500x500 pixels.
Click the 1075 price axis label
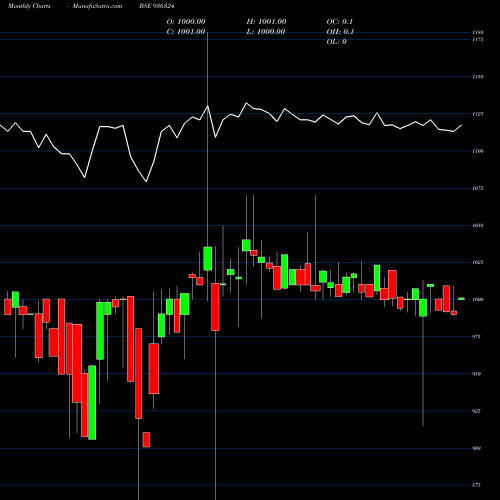478,188
